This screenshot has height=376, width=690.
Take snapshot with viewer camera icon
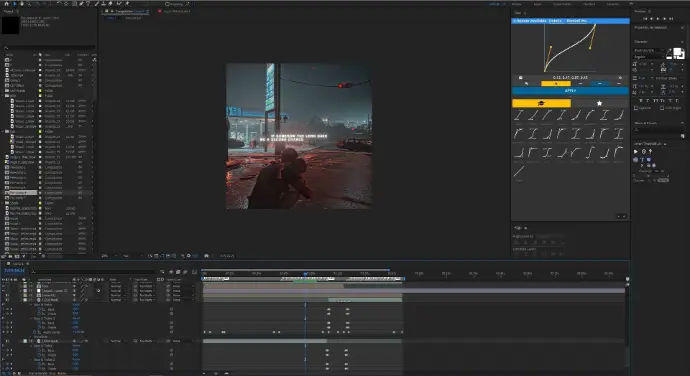[206, 255]
